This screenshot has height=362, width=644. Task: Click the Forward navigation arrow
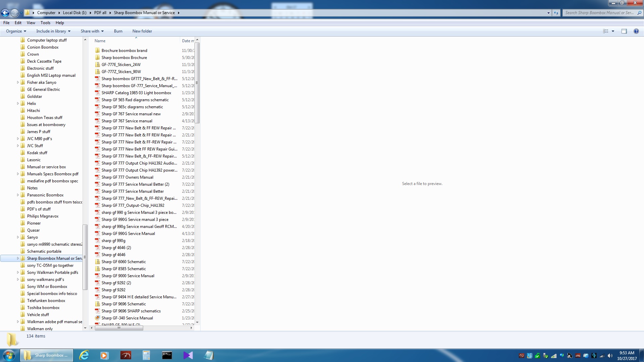click(x=14, y=13)
